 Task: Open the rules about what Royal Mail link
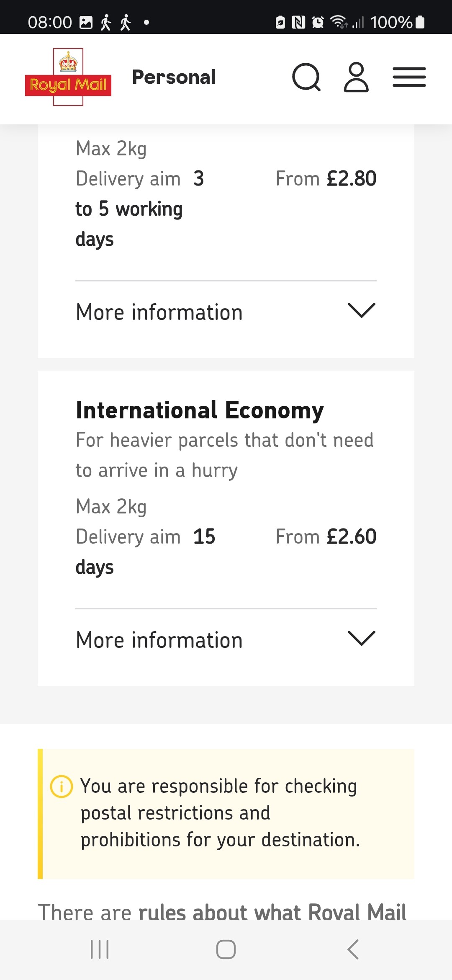(272, 912)
